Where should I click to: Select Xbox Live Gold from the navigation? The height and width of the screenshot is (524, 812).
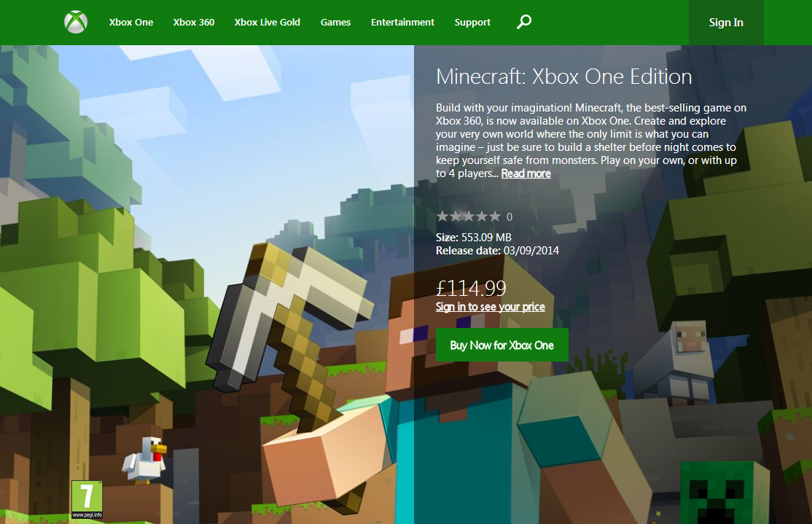pos(267,23)
